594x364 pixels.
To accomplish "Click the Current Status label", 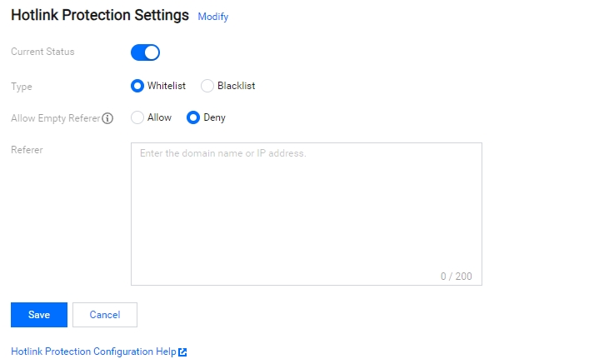I will click(x=42, y=52).
